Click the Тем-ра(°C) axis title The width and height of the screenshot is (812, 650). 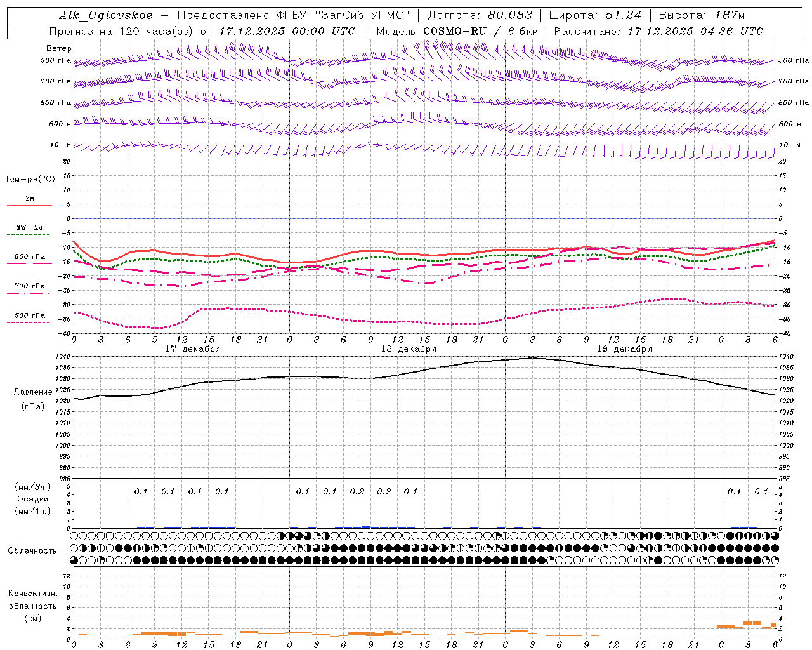click(30, 180)
